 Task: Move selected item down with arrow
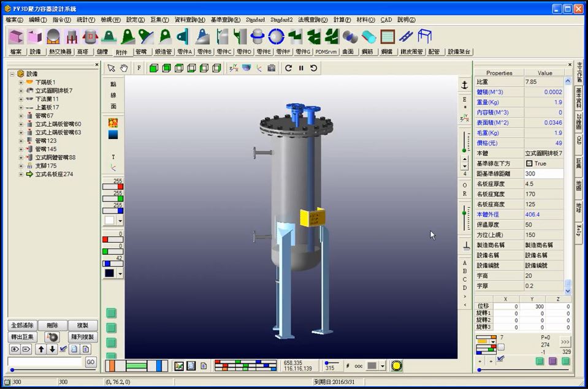[52, 349]
